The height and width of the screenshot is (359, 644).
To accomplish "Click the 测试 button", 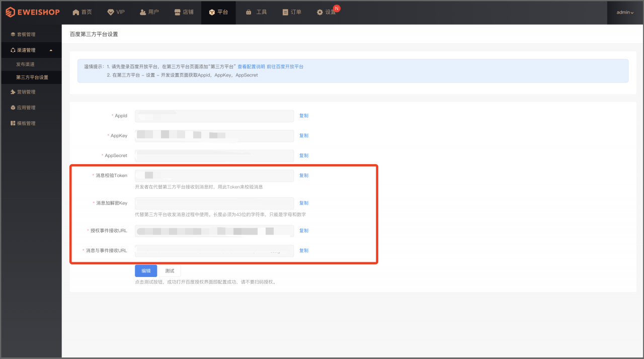I will 170,271.
